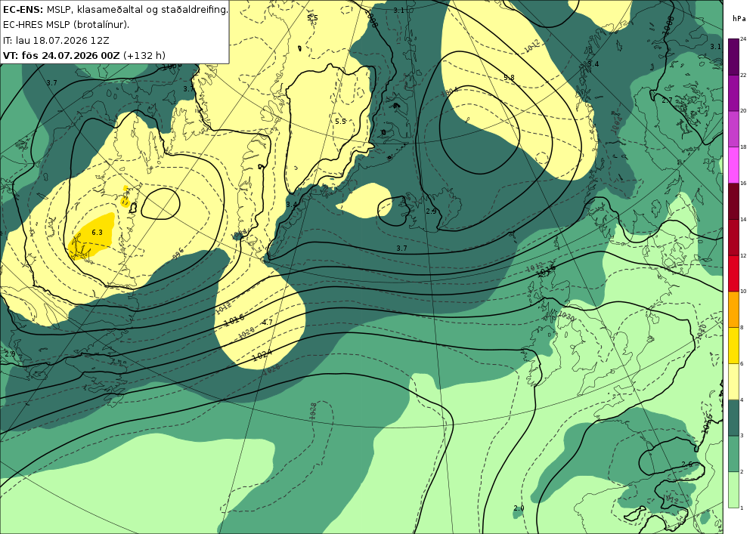The width and height of the screenshot is (756, 534).
Task: Click the 4.7 spread value label
Action: pos(267,322)
